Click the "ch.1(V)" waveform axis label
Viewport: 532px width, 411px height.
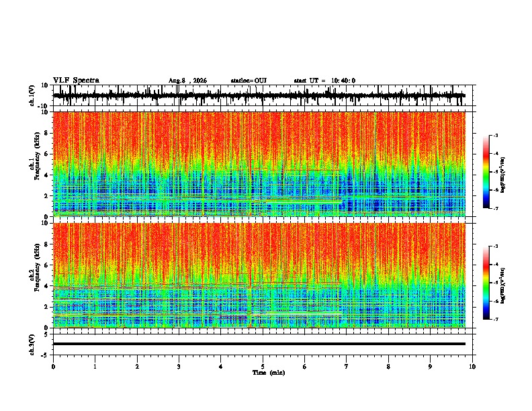[32, 95]
